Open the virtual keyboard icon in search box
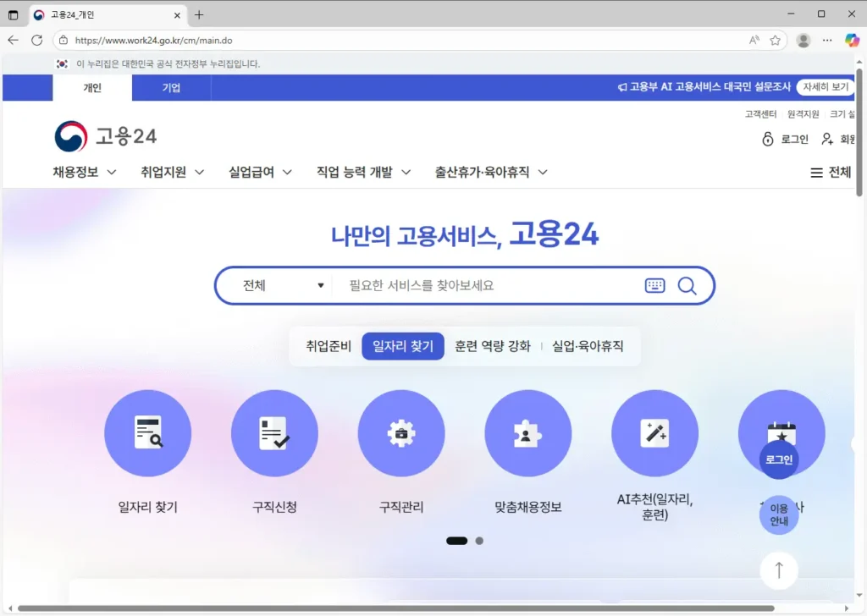This screenshot has width=867, height=616. (654, 286)
